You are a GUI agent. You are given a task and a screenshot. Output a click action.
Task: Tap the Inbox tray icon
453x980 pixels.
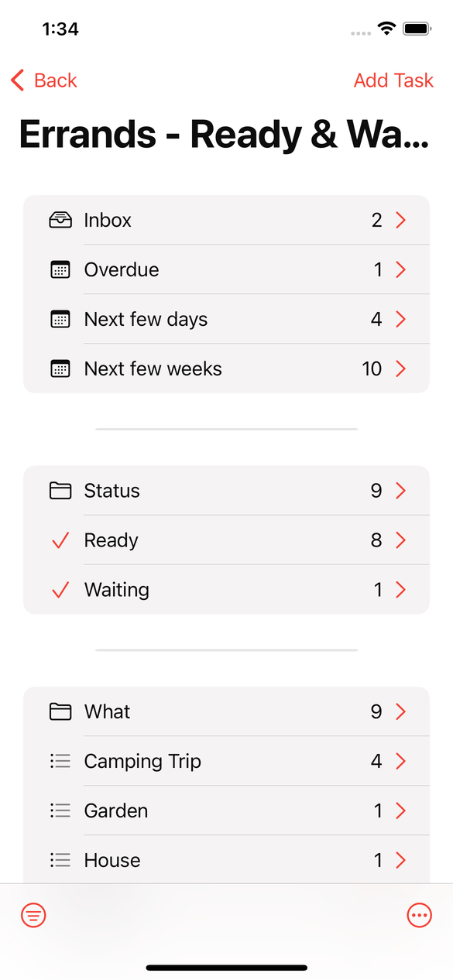tap(60, 221)
